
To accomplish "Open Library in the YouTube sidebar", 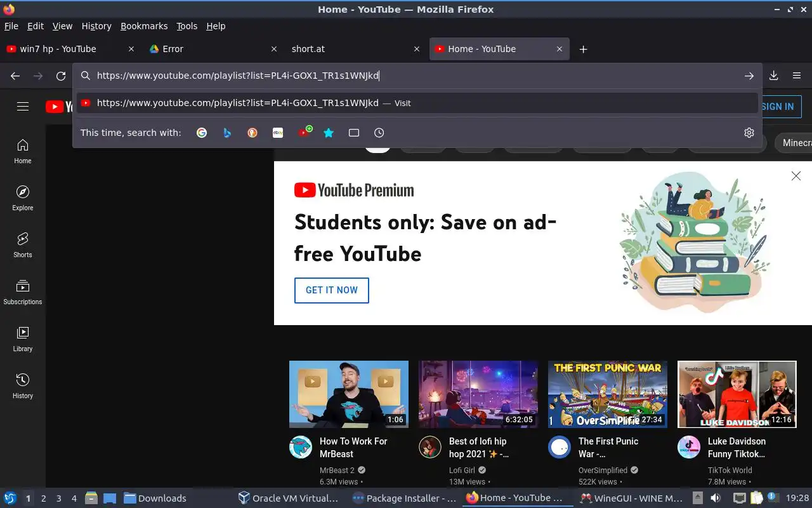I will coord(23,339).
